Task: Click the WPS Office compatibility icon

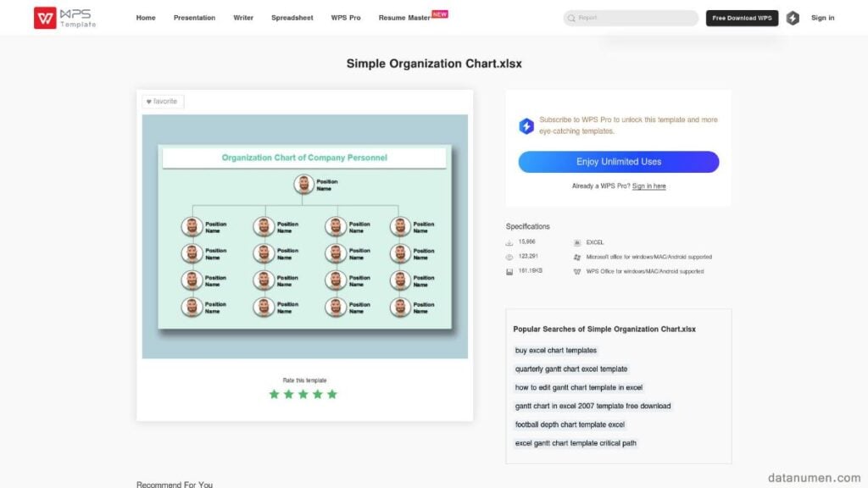Action: (577, 271)
